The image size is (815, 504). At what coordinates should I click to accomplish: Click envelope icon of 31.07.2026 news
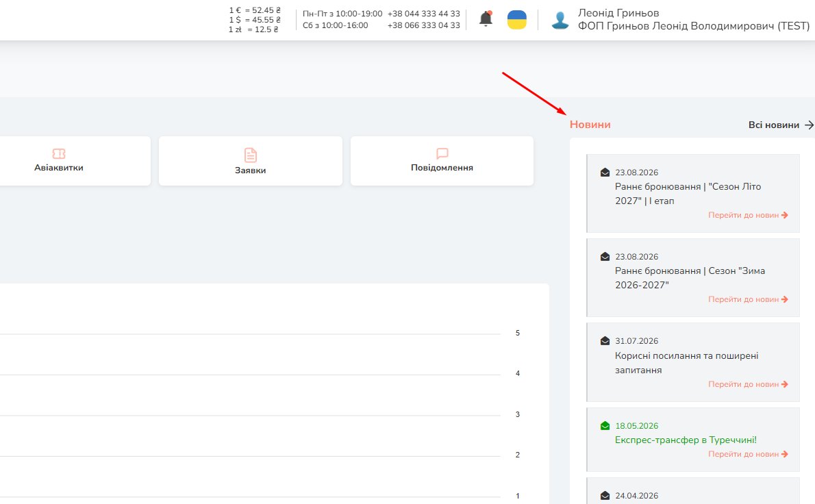pos(605,341)
